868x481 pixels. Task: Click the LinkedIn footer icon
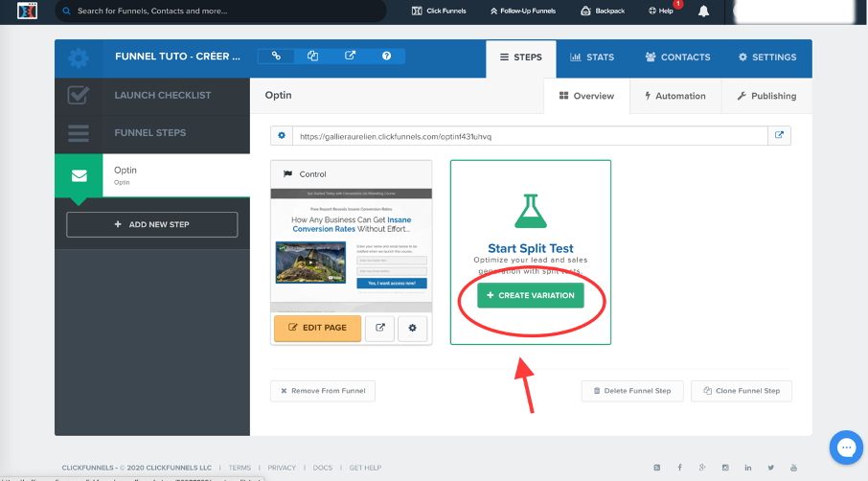[x=748, y=468]
